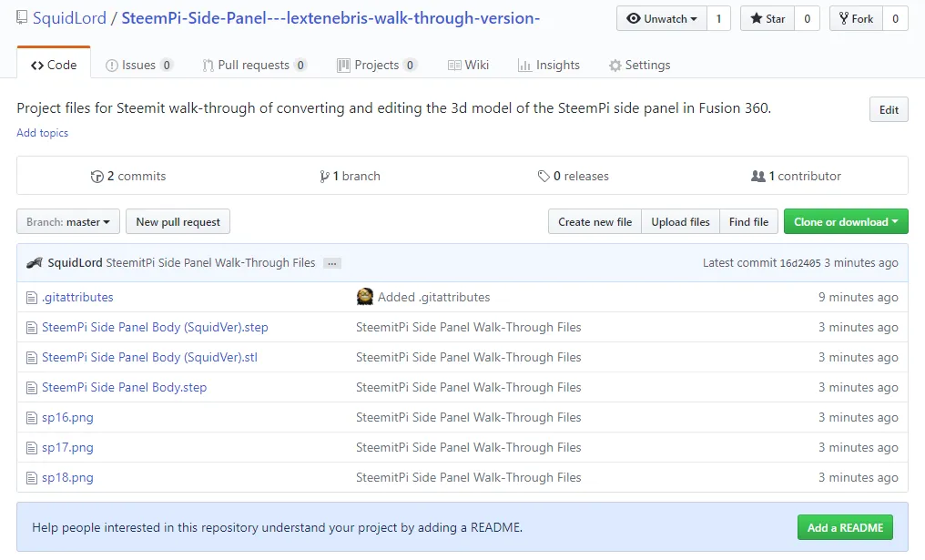The width and height of the screenshot is (925, 560).
Task: Switch to the Code tab
Action: (x=54, y=65)
